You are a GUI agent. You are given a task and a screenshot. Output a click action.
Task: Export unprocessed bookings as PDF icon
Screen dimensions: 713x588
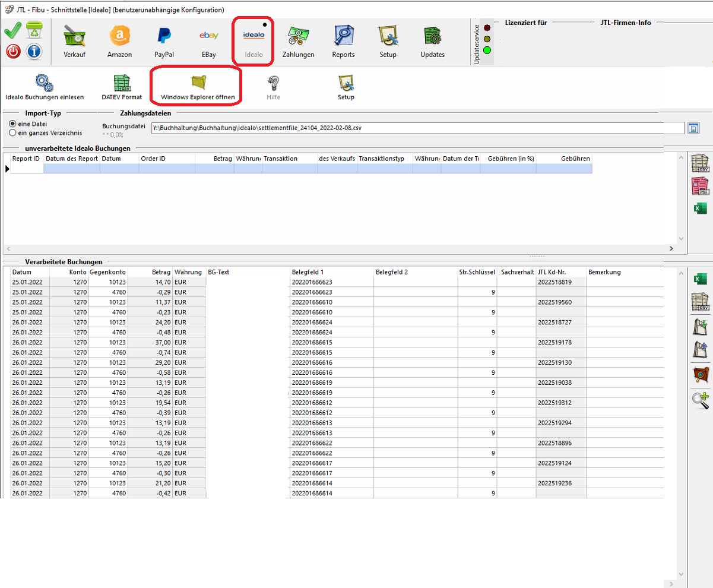[701, 186]
